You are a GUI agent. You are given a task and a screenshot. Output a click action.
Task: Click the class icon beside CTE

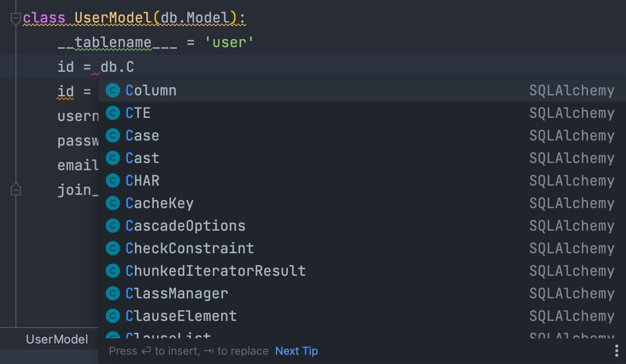pos(113,113)
